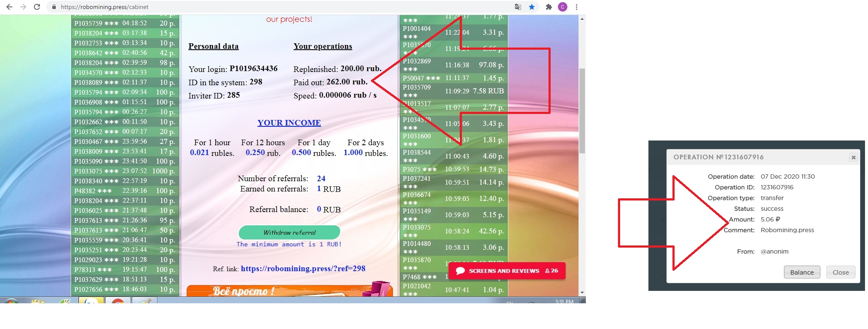Image resolution: width=868 pixels, height=329 pixels.
Task: Click 'The minimum amount is 1 RUB!' note
Action: click(x=289, y=244)
